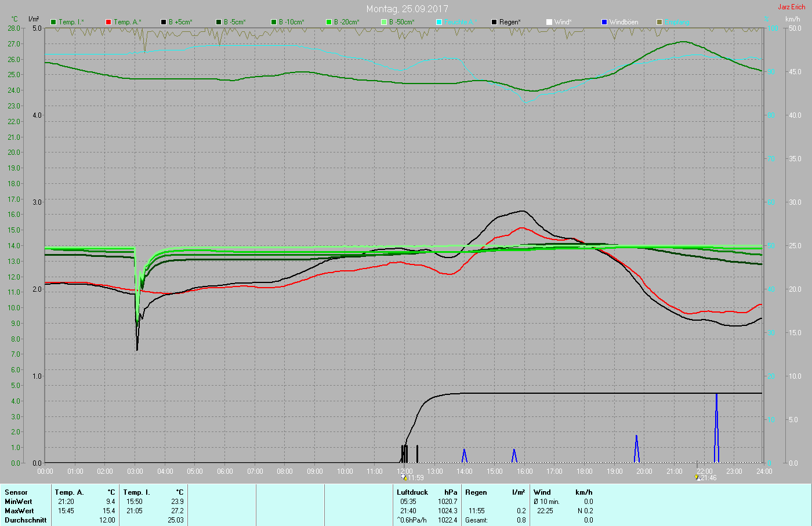
Task: Click the Durchschnitt row label
Action: pyautogui.click(x=26, y=520)
